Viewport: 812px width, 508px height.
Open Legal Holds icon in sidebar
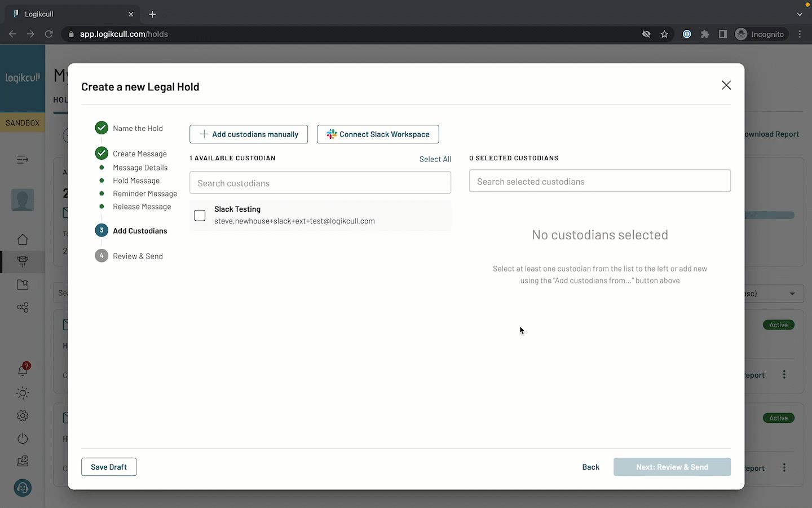click(x=23, y=262)
